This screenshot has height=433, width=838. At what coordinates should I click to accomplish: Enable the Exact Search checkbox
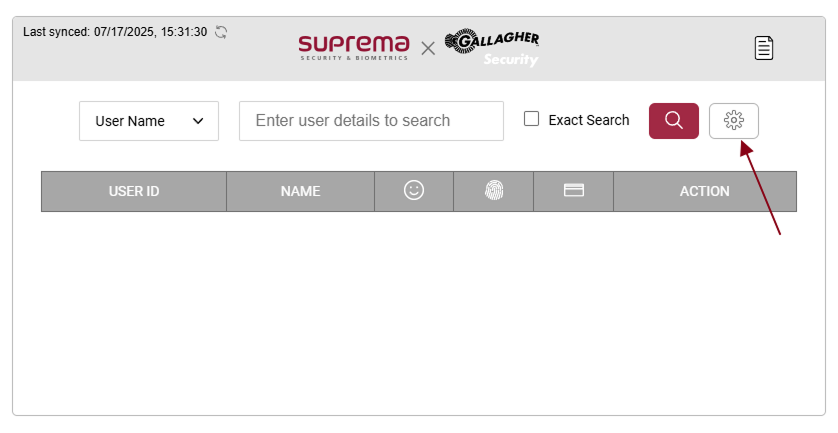click(532, 119)
